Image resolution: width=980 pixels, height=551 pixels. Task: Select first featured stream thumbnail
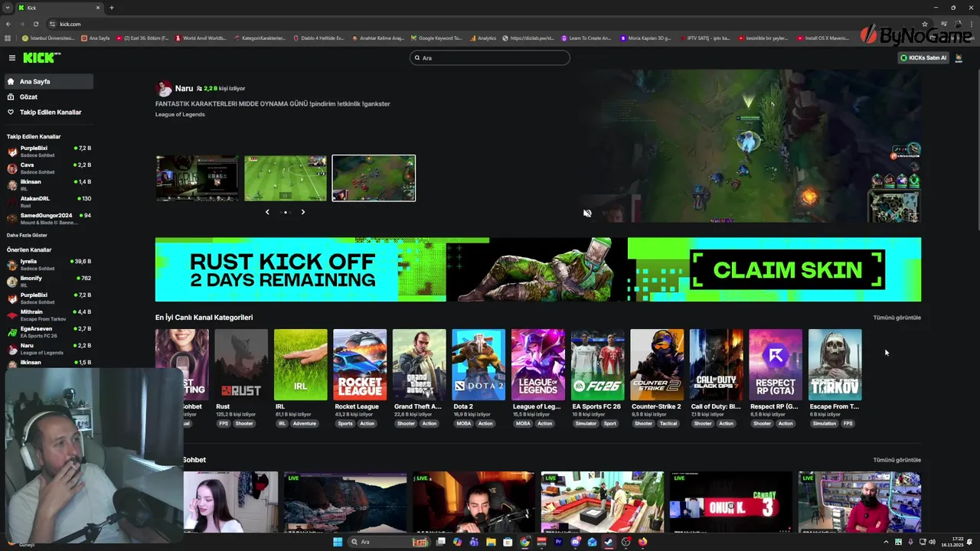pyautogui.click(x=198, y=178)
